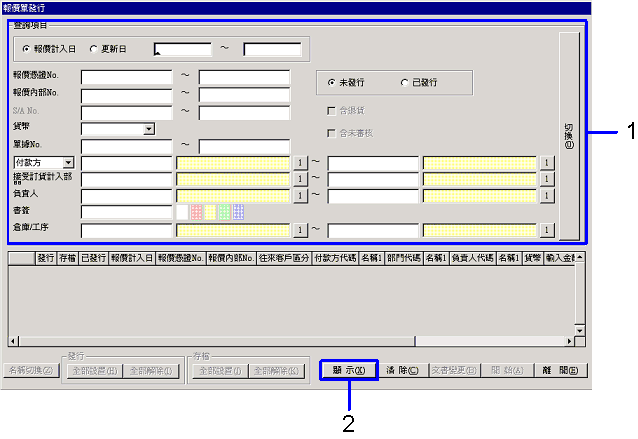638x439 pixels.
Task: Choose the 未發行 radio option
Action: (x=332, y=83)
